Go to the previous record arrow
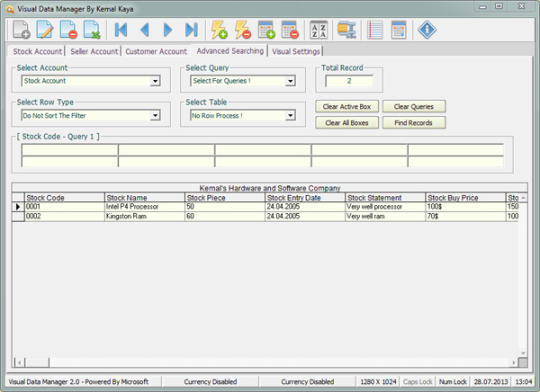540x392 pixels. 145,30
